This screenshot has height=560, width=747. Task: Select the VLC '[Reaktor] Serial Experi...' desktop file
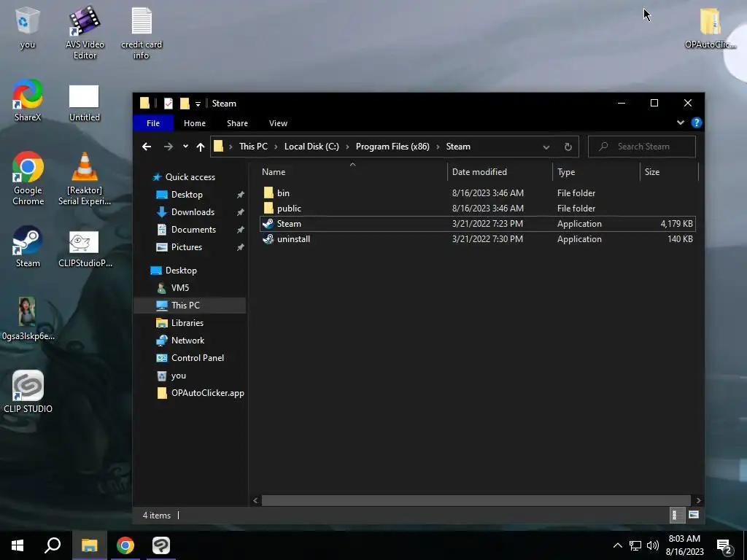coord(85,178)
